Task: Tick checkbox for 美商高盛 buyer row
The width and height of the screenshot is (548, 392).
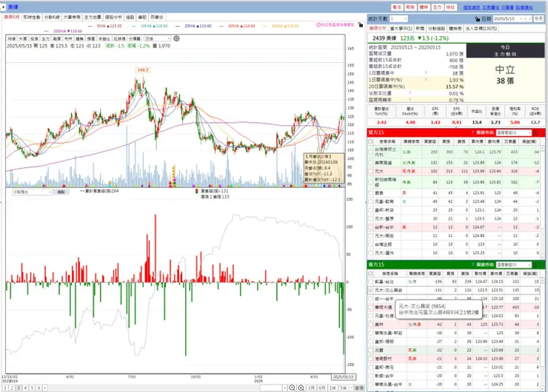Action: tap(370, 163)
